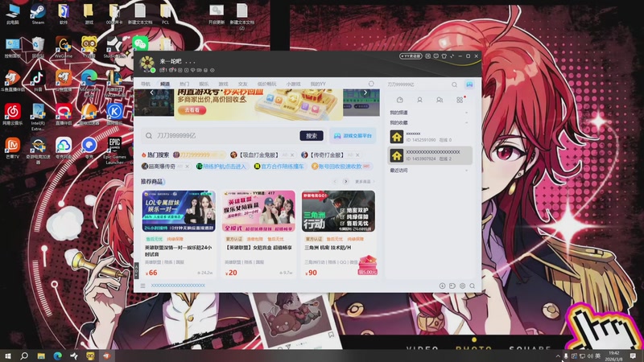Image resolution: width=644 pixels, height=362 pixels.
Task: Open the channels panel icon in sidebar
Action: [x=399, y=100]
